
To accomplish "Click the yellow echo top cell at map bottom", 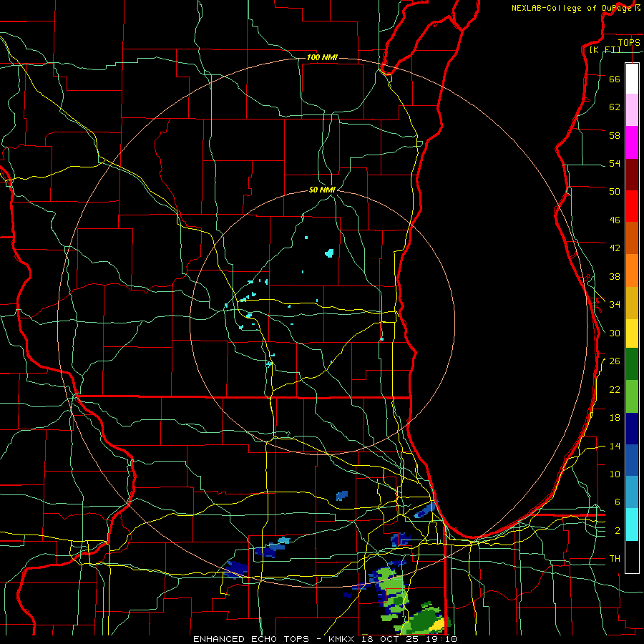I will pos(438,625).
